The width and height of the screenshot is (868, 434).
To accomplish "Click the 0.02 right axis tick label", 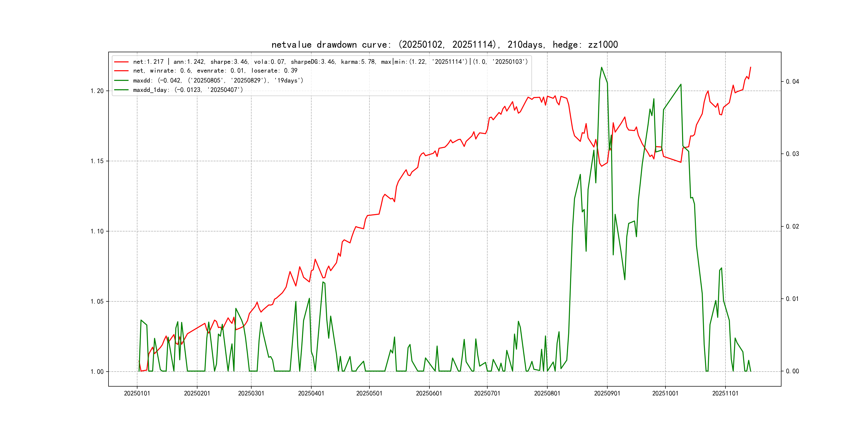I will [792, 226].
